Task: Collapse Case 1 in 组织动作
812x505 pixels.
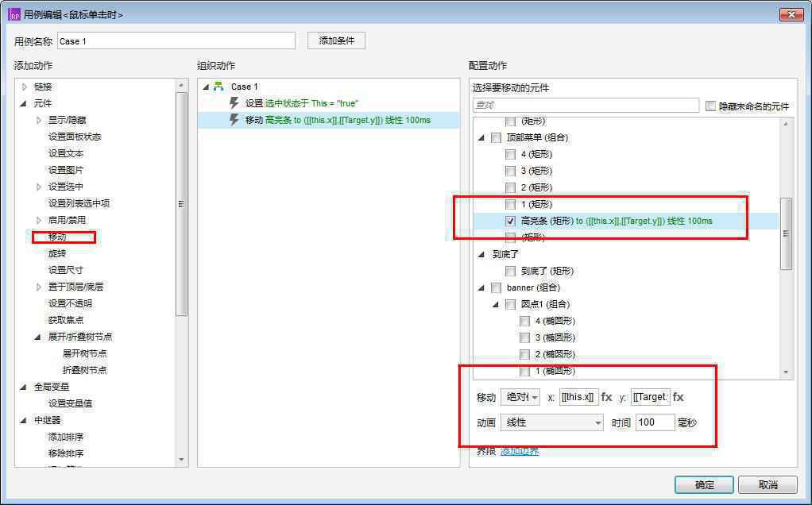Action: pos(206,87)
